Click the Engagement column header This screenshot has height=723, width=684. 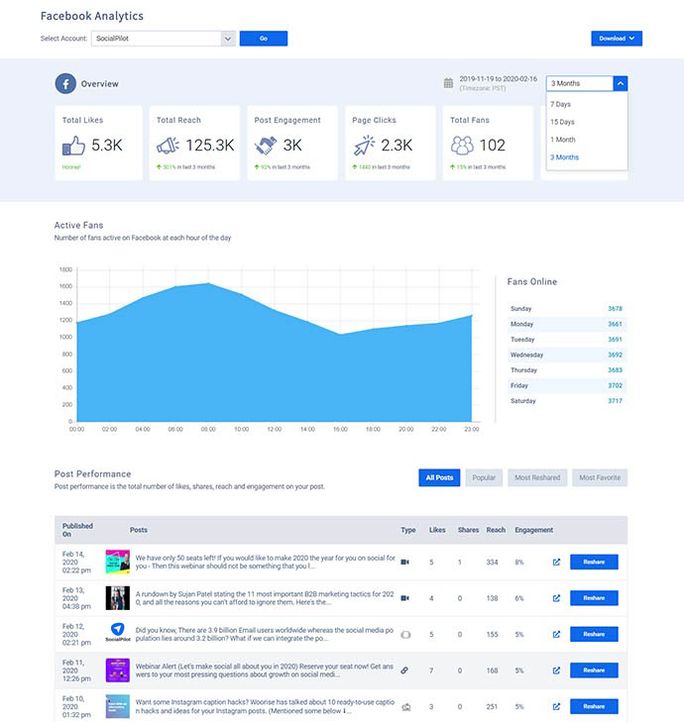pos(534,530)
